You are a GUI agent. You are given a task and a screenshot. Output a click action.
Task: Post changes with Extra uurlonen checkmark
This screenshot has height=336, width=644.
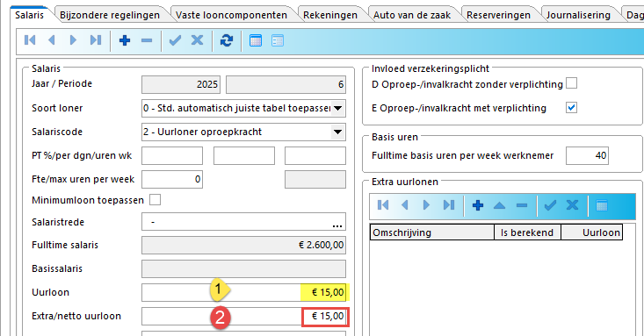click(550, 205)
